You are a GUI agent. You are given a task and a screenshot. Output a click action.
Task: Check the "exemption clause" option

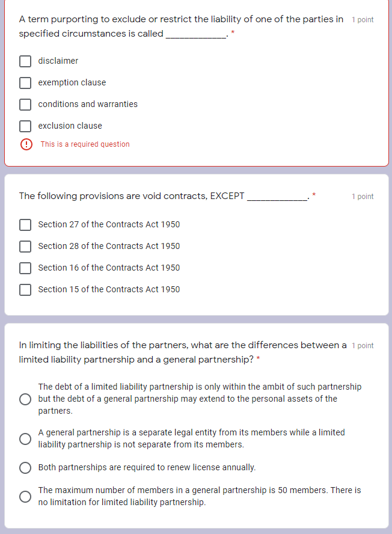(25, 82)
